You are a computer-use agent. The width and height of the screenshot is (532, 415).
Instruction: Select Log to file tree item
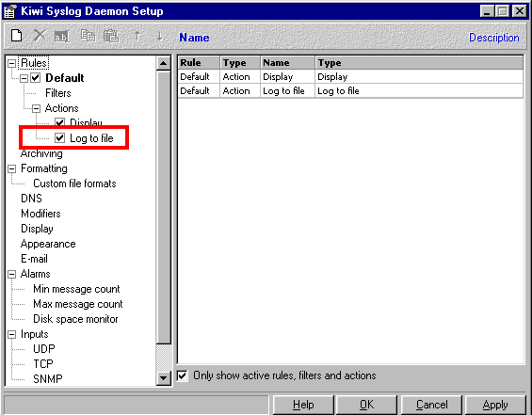(91, 138)
